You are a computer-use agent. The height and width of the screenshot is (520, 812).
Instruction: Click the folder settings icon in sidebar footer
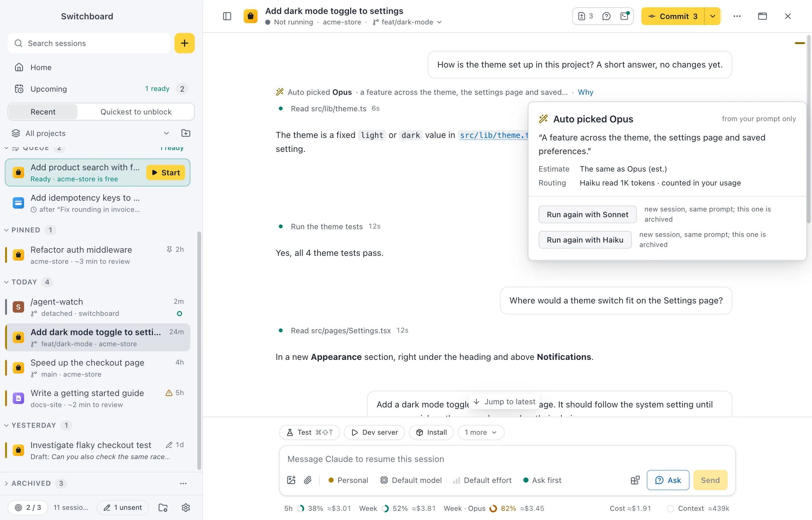tap(163, 508)
